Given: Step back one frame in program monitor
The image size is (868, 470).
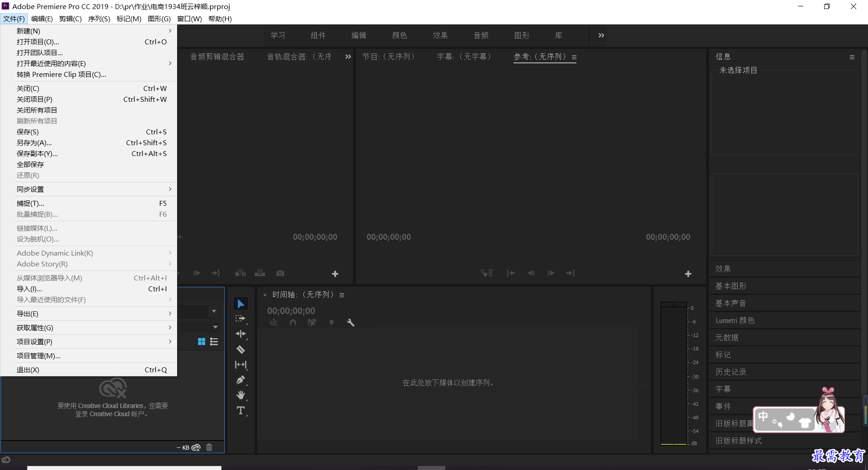Looking at the screenshot, I should (x=531, y=273).
